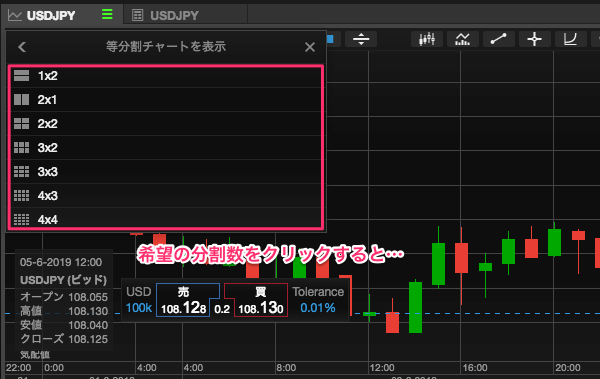This screenshot has width=600, height=379.
Task: Click the 20:00 time axis label
Action: (568, 368)
